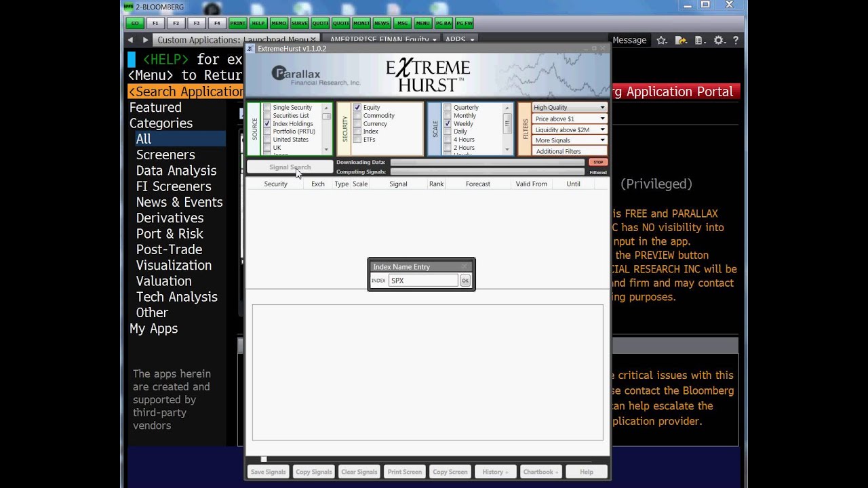
Task: Expand the Chartbook menu button
Action: (540, 472)
